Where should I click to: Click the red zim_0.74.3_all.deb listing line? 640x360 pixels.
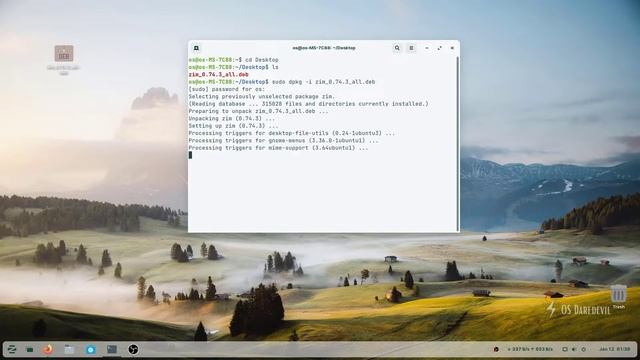[218, 75]
